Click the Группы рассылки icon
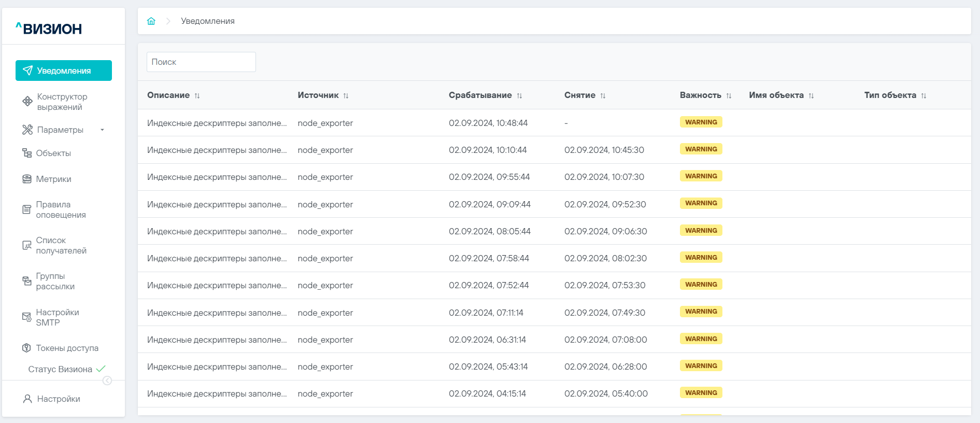 click(x=27, y=281)
